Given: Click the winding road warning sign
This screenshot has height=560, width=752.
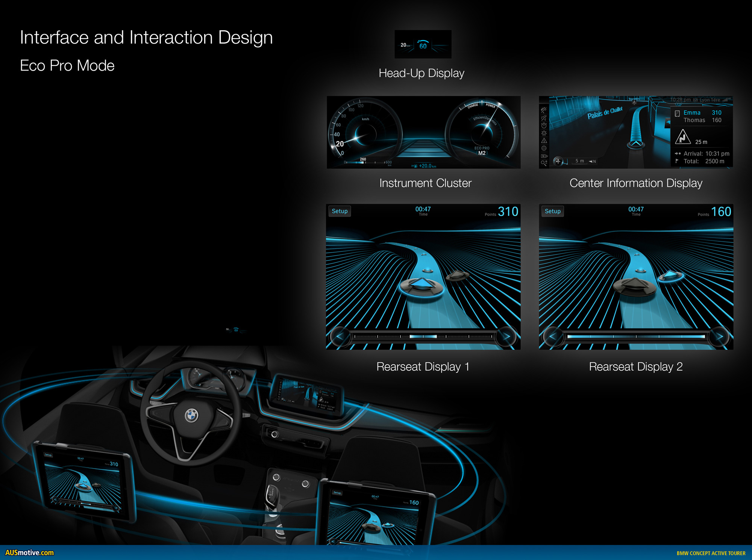Looking at the screenshot, I should point(682,137).
